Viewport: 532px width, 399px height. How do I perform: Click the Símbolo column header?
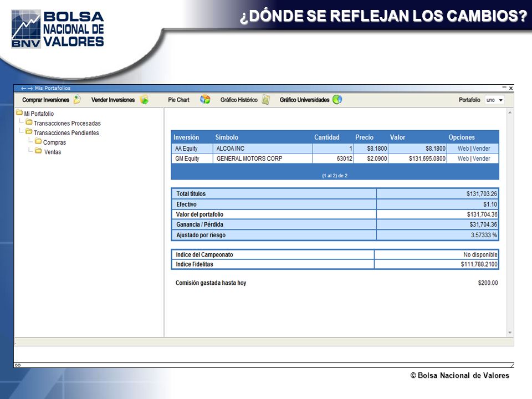[x=227, y=137]
